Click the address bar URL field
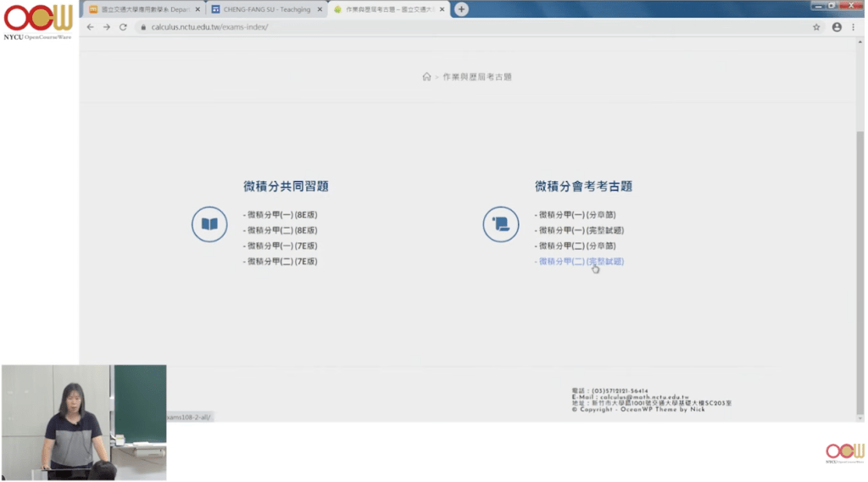Viewport: 868px width, 482px height. [424, 27]
